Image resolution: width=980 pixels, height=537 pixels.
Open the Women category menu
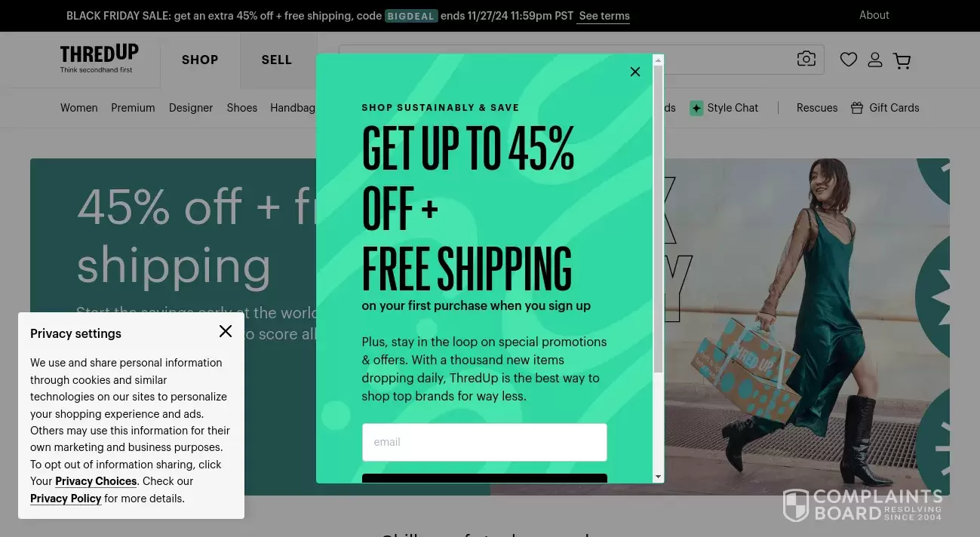(x=79, y=108)
